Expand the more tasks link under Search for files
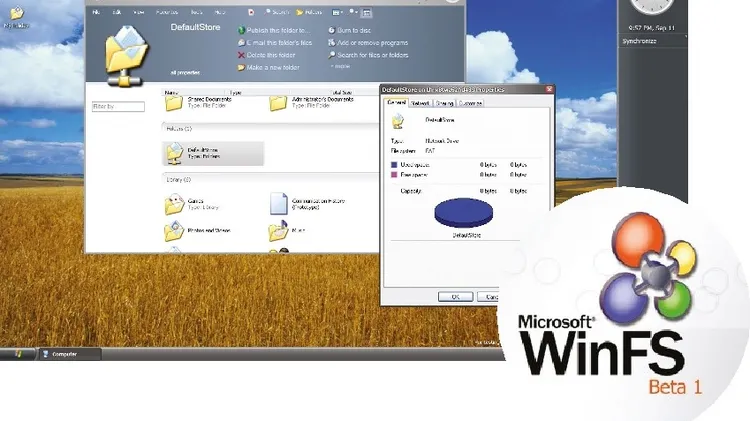The image size is (750, 421). point(341,66)
